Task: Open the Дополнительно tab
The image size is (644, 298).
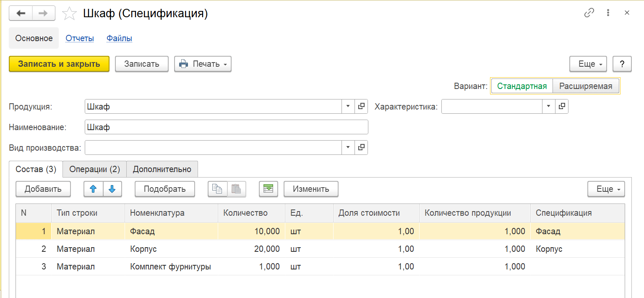Action: (162, 169)
